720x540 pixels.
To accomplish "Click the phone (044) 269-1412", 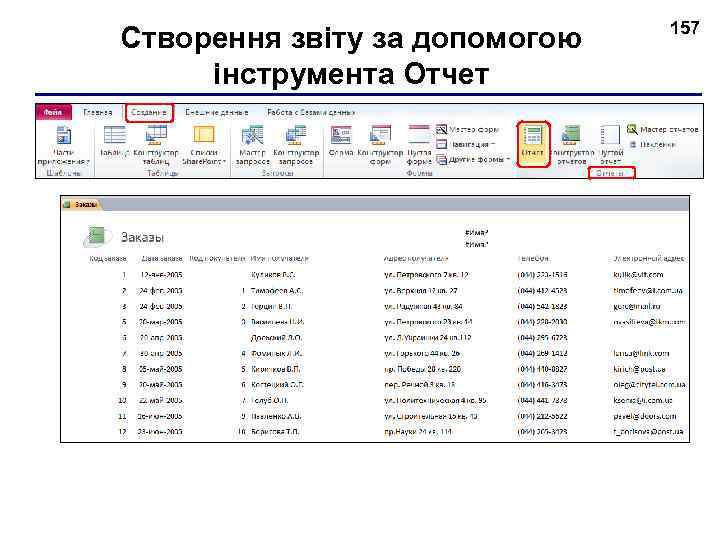I will 542,354.
